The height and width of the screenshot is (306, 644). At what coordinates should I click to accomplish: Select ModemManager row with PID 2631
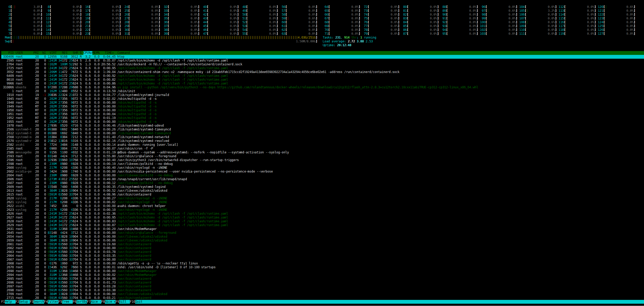(x=322, y=229)
